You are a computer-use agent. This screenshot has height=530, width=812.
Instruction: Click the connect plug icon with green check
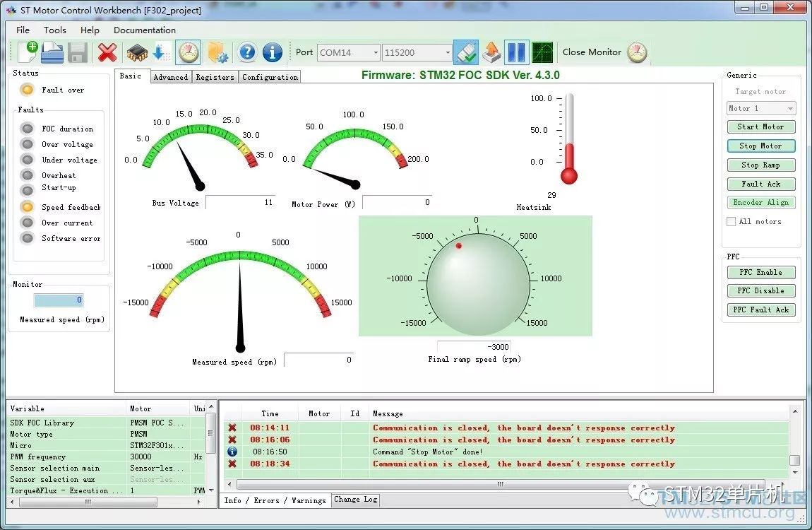tap(466, 52)
